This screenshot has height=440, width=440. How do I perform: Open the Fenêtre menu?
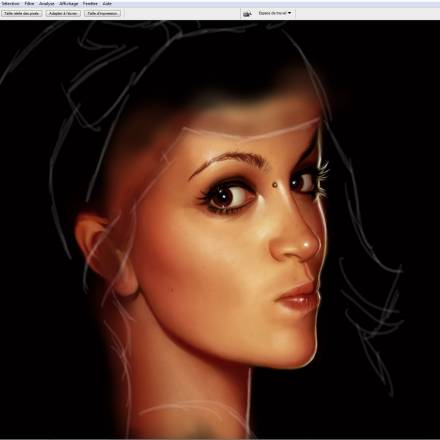(90, 4)
